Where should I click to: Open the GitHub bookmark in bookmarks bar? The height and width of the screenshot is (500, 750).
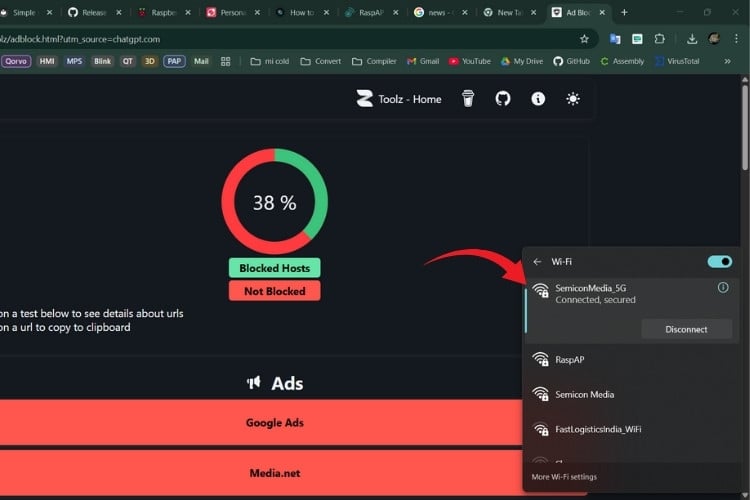572,61
